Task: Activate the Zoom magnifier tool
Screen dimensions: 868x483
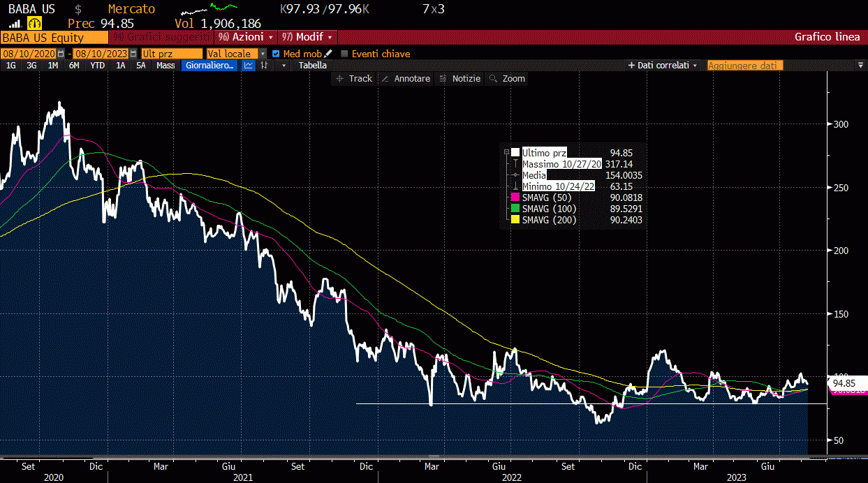Action: point(507,79)
